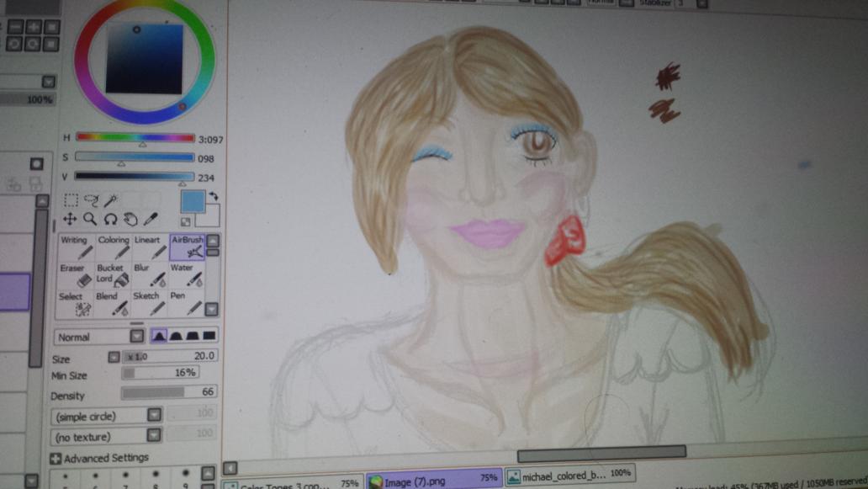Click the navigator rotate clockwise button

[x=32, y=44]
